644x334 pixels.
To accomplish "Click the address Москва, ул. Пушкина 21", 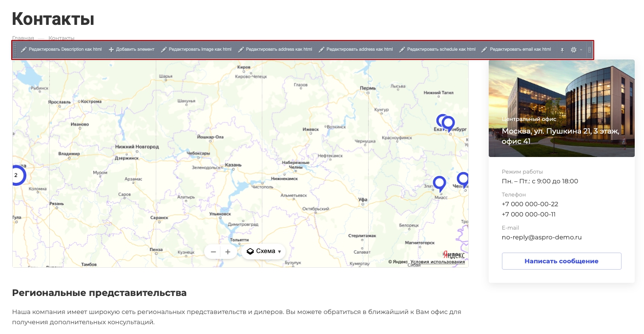I will [x=561, y=136].
